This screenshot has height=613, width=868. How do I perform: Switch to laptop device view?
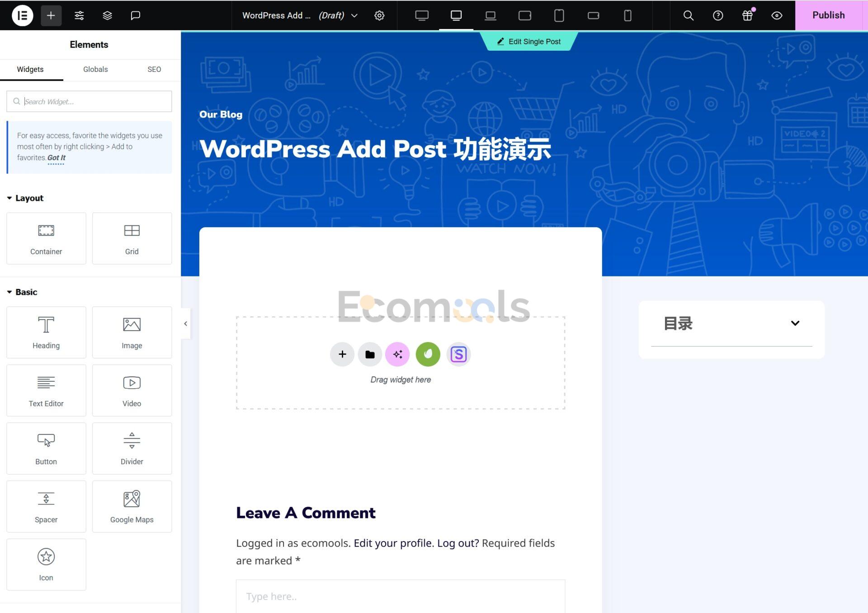[x=491, y=15]
